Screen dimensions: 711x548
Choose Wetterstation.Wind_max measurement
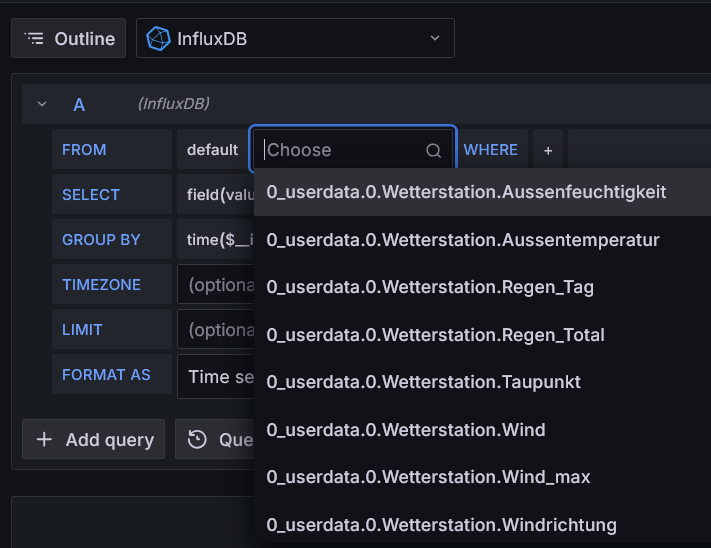coord(482,477)
